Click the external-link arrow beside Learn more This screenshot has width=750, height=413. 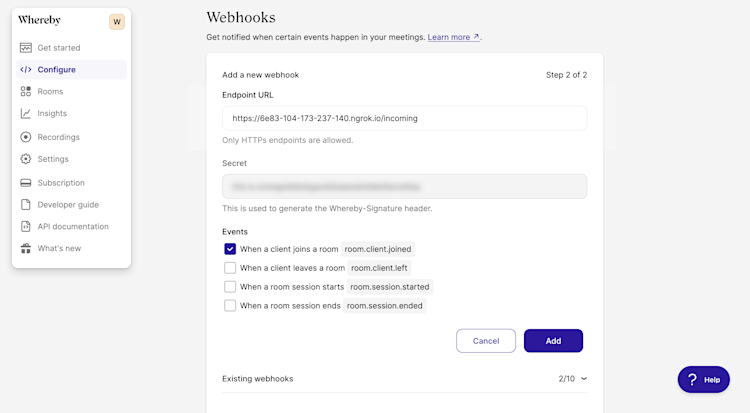(476, 36)
